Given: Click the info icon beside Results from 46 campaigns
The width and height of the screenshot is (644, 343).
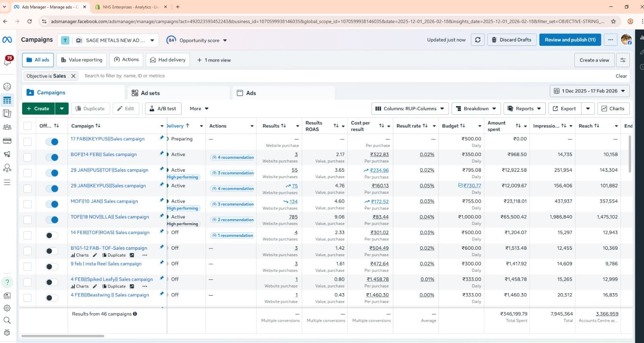Looking at the screenshot, I should [x=135, y=314].
